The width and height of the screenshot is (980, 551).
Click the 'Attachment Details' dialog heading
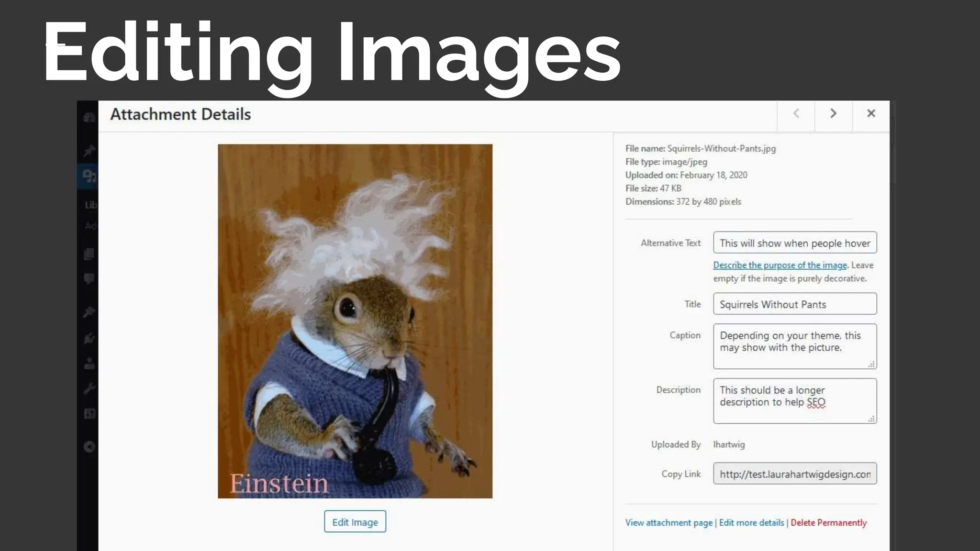point(180,115)
